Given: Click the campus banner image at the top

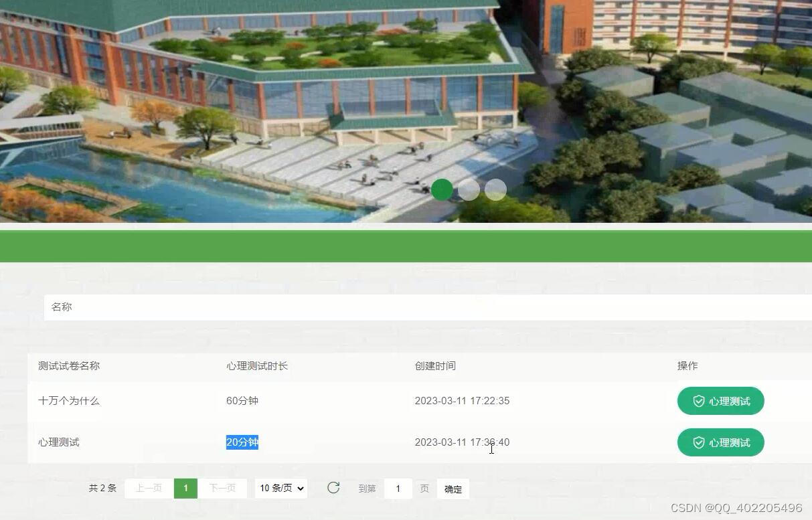Looking at the screenshot, I should tap(406, 110).
